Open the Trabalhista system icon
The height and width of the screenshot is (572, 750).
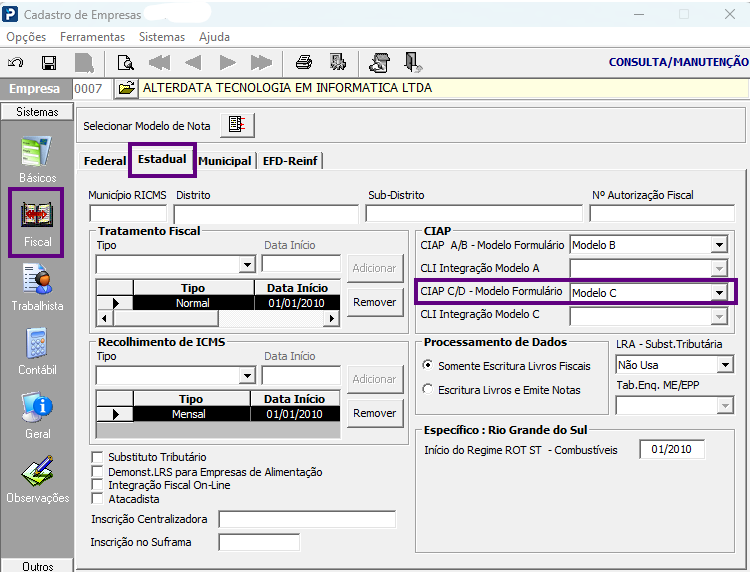tap(37, 288)
